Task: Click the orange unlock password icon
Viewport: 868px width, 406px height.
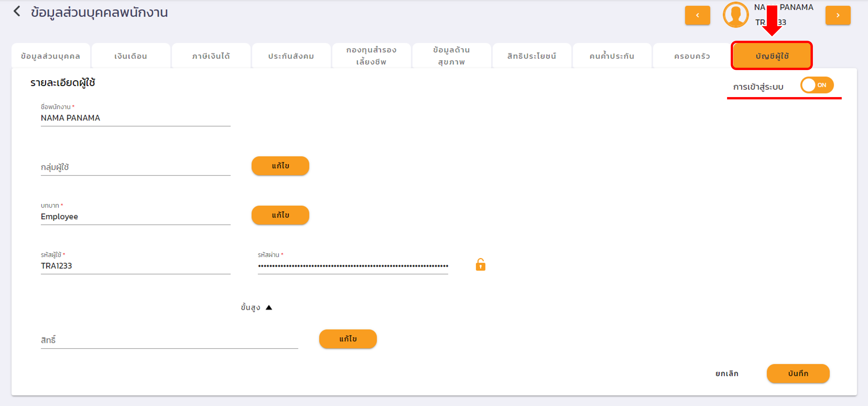Action: (480, 265)
